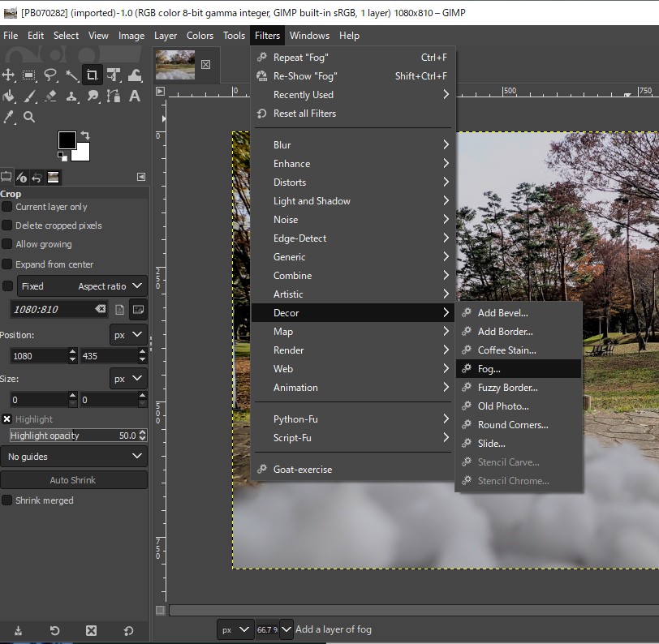This screenshot has width=659, height=644.
Task: Enable Delete cropped pixels
Action: click(6, 225)
